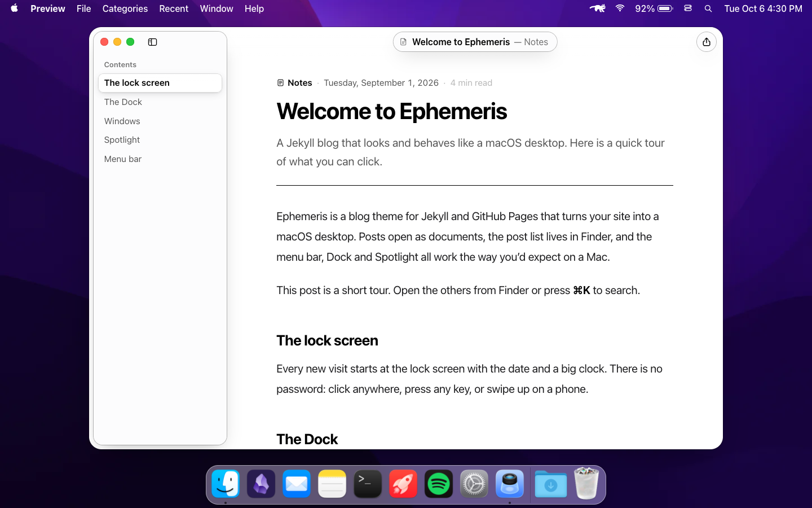Click the document icon in title pill
Image resolution: width=812 pixels, height=508 pixels.
(x=403, y=42)
